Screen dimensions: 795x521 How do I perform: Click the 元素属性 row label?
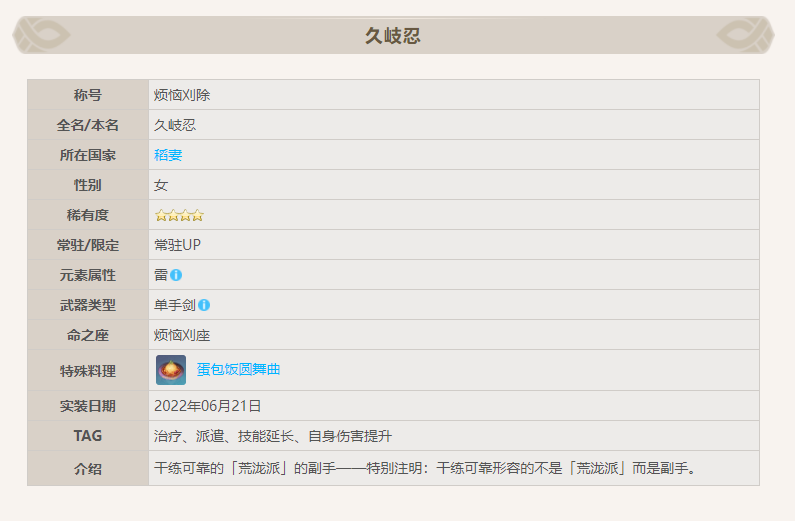[x=88, y=275]
